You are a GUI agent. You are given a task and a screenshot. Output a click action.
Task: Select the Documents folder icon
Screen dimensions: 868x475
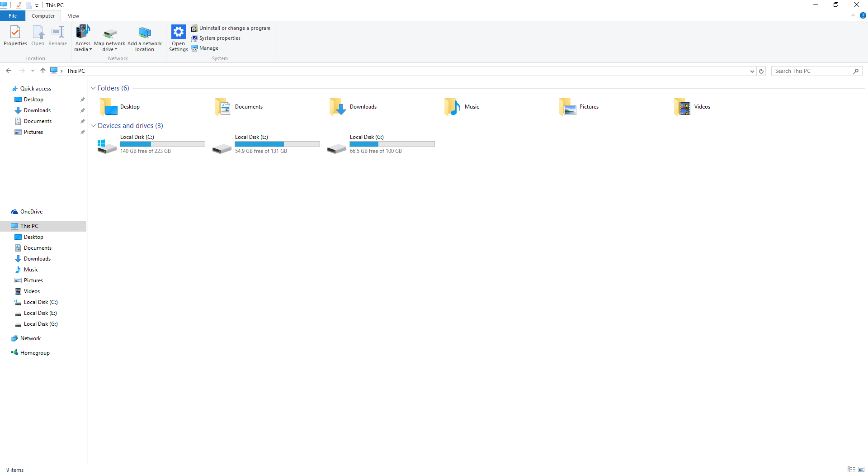(223, 107)
